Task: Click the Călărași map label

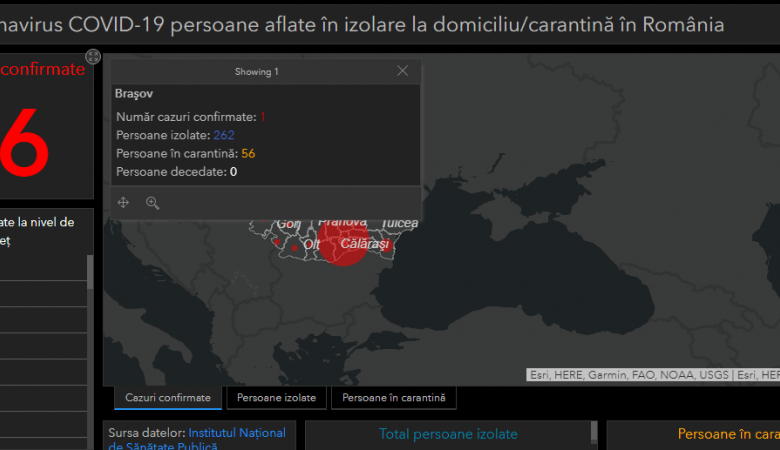Action: point(365,244)
